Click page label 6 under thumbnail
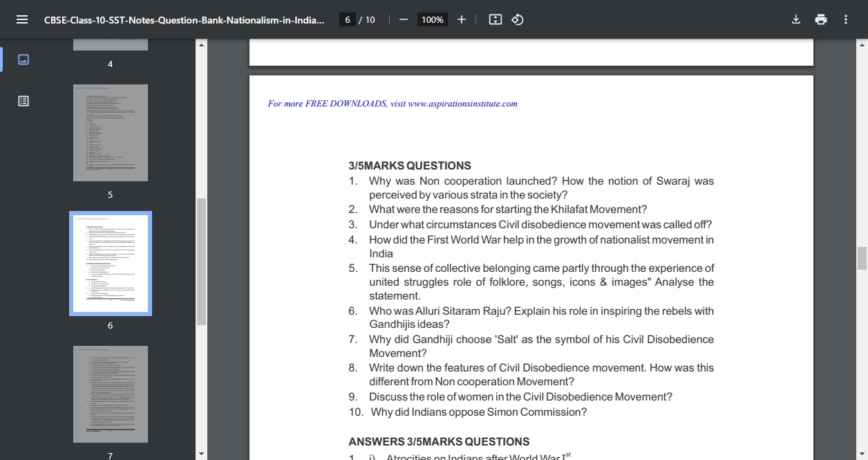 [x=110, y=326]
